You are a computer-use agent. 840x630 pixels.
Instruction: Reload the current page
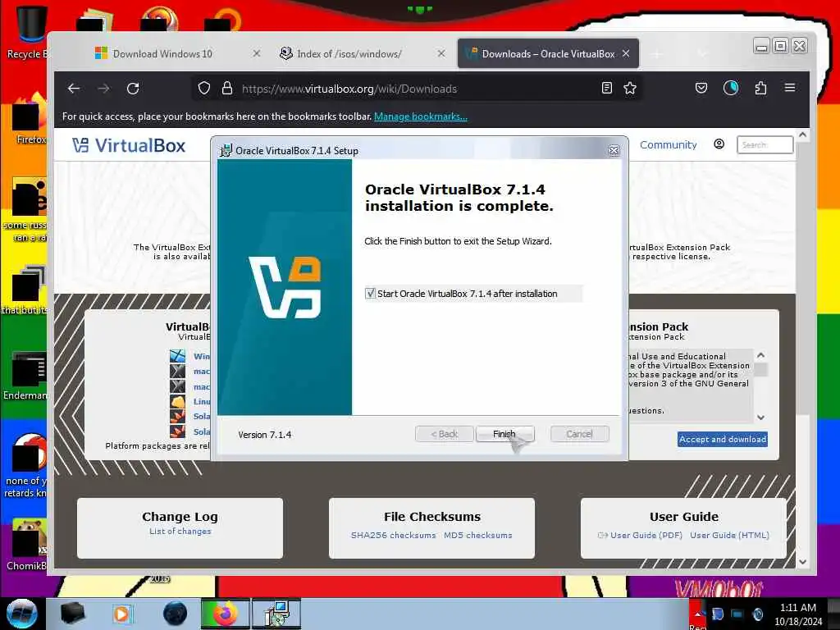133,89
